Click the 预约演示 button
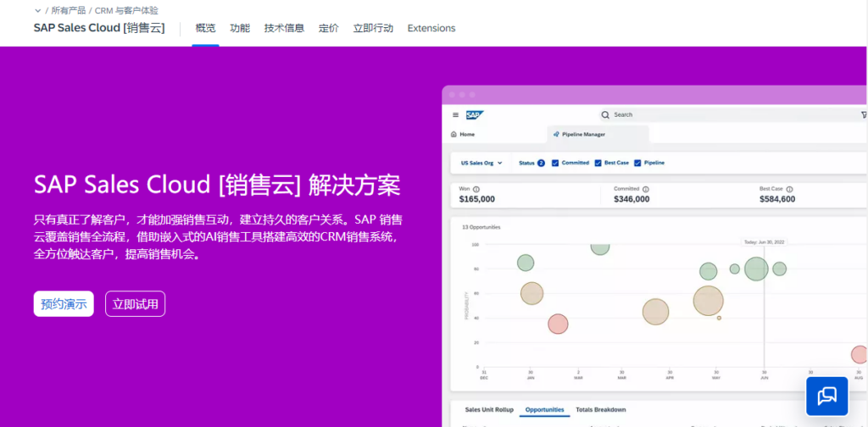This screenshot has height=427, width=868. pos(64,303)
